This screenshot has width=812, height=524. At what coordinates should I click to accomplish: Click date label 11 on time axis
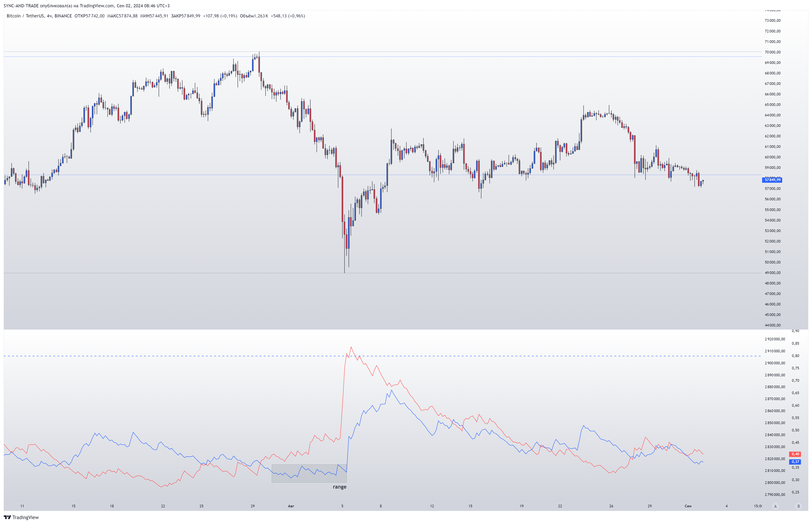pyautogui.click(x=22, y=506)
